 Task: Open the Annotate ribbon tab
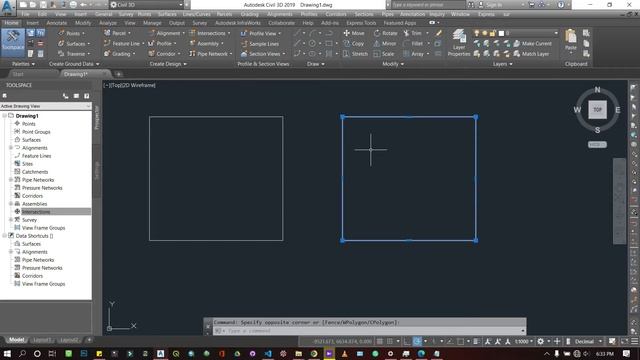57,23
